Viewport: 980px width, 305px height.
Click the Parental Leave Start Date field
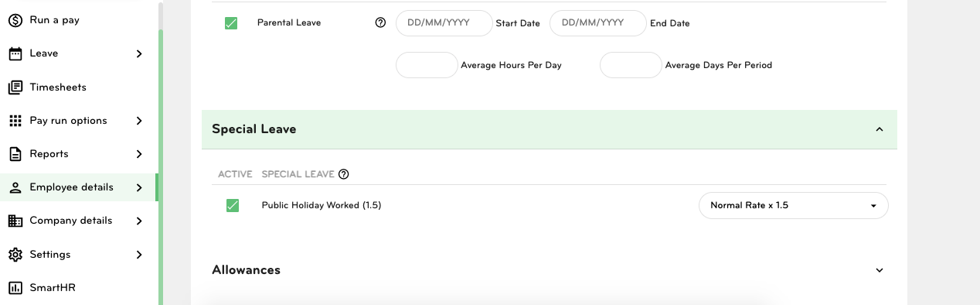tap(444, 23)
